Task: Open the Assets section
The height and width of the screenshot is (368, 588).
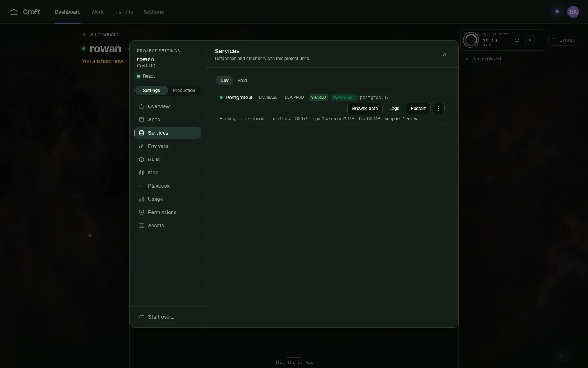Action: [x=168, y=226]
